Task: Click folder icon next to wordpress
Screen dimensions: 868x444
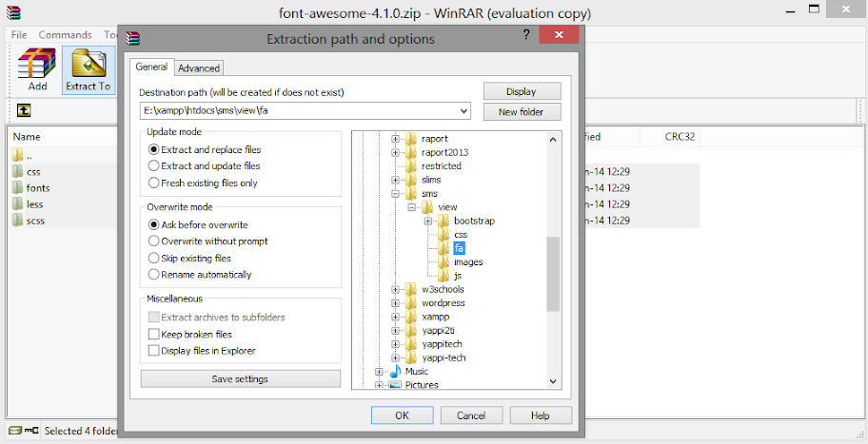Action: [411, 303]
